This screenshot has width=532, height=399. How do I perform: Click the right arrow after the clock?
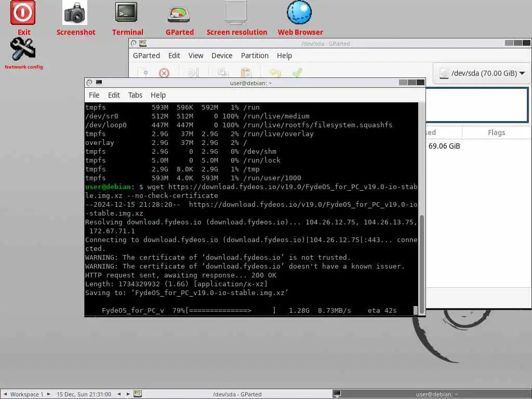point(128,394)
